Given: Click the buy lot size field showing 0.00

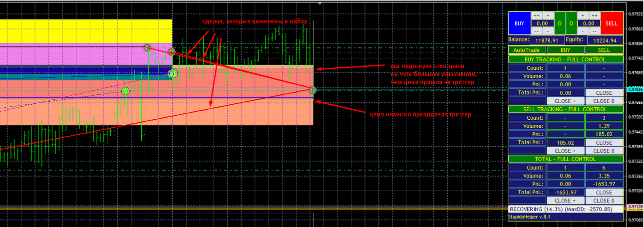Looking at the screenshot, I should coord(542,23).
